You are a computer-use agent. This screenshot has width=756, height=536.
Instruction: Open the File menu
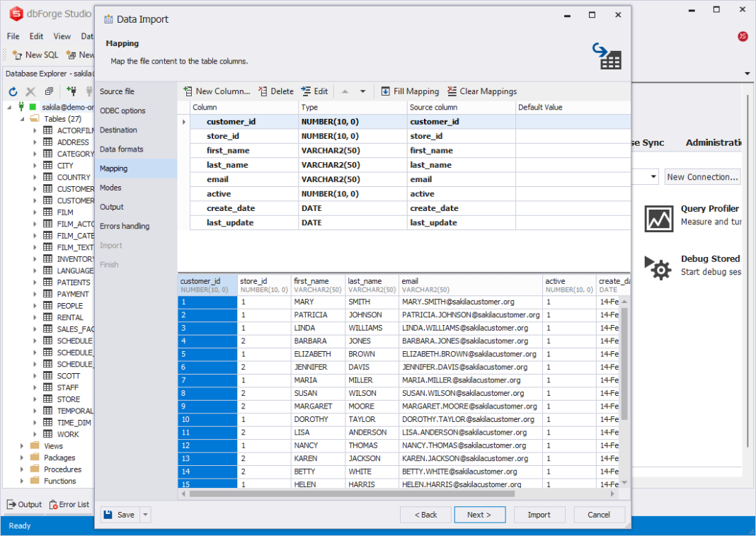click(12, 36)
